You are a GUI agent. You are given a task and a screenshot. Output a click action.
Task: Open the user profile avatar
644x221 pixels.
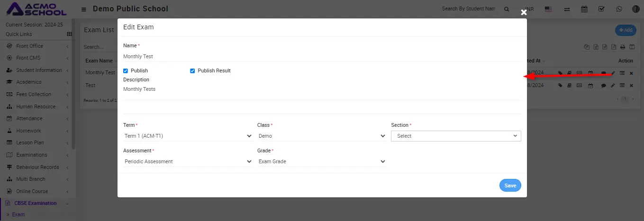click(636, 9)
